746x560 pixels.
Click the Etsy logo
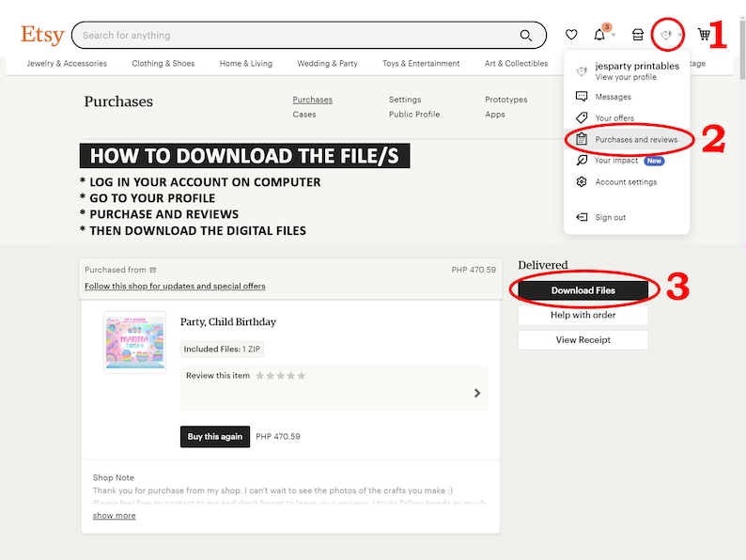coord(42,35)
